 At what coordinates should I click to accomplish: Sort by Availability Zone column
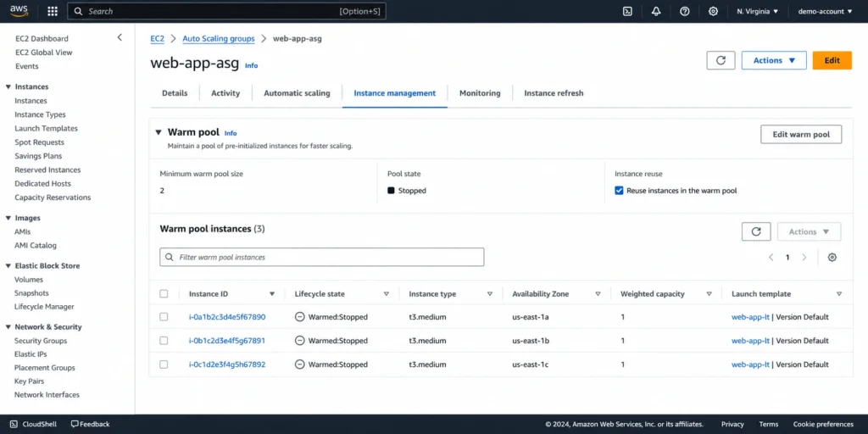[x=598, y=294]
